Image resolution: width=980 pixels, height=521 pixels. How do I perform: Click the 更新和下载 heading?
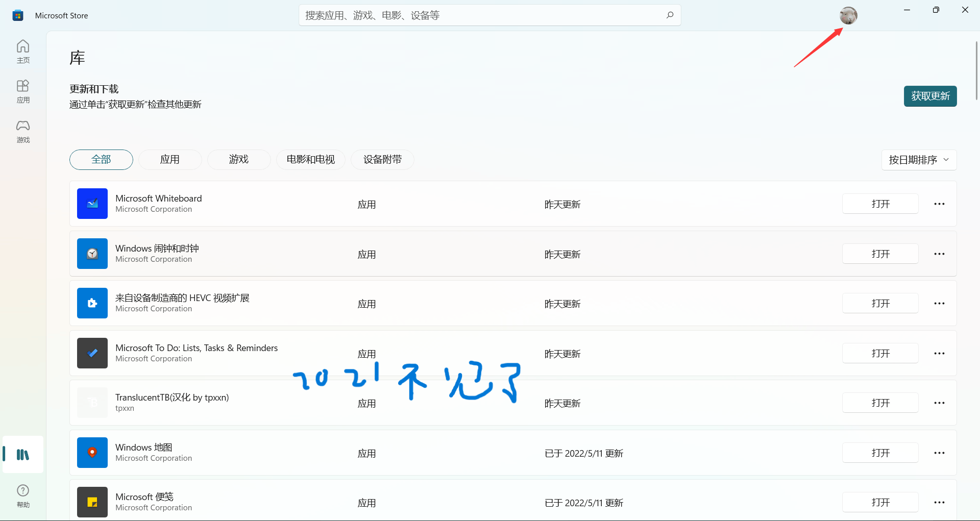[94, 89]
